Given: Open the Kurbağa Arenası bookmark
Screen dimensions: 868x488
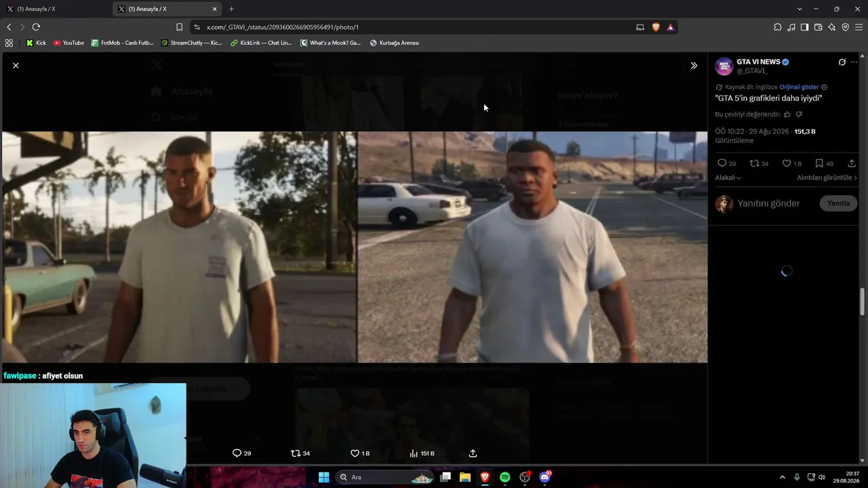Looking at the screenshot, I should click(x=394, y=43).
